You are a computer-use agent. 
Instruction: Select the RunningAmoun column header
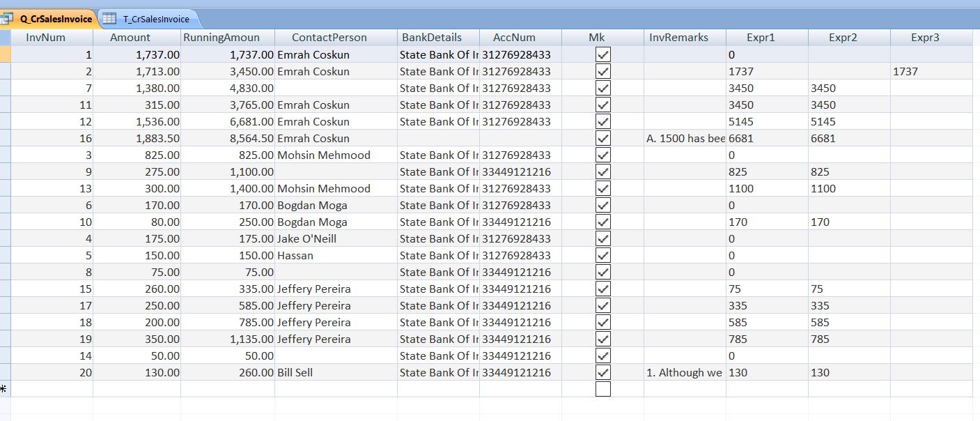pyautogui.click(x=228, y=38)
